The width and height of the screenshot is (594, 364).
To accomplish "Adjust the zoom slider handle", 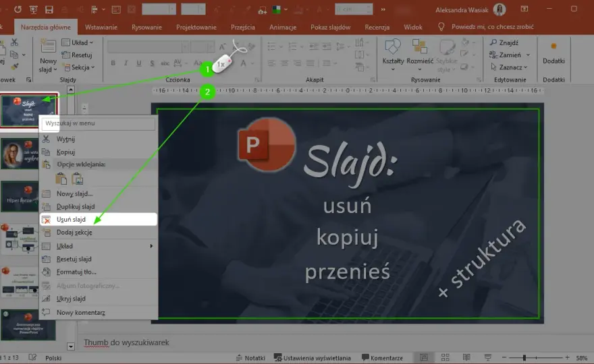I will (x=524, y=357).
